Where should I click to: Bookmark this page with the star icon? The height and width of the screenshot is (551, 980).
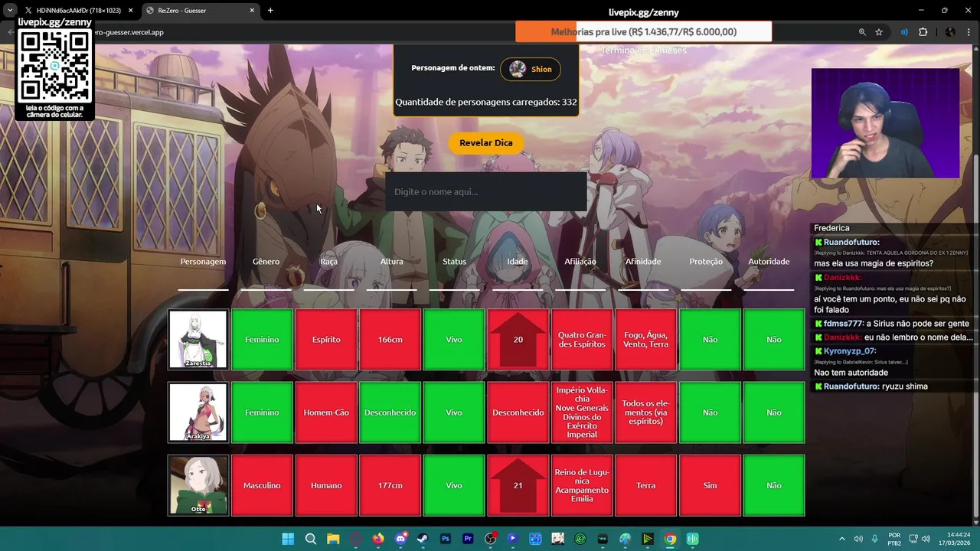879,32
